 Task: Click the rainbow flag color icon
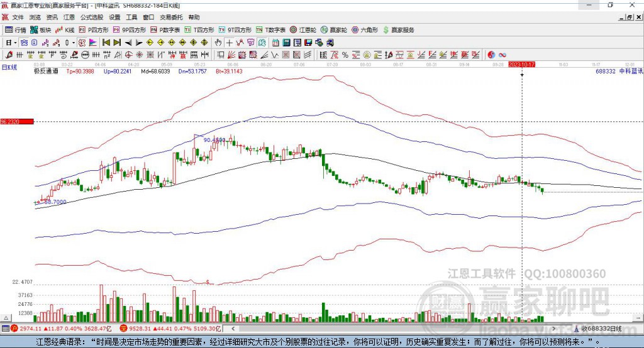[93, 43]
